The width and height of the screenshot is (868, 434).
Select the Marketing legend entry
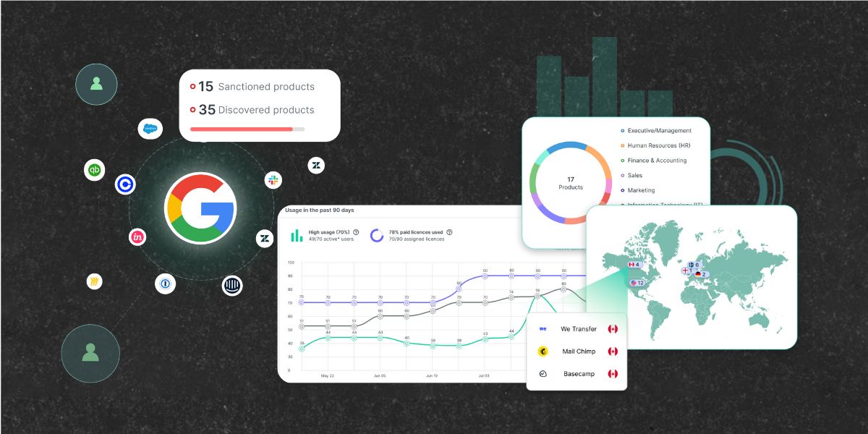pos(638,190)
